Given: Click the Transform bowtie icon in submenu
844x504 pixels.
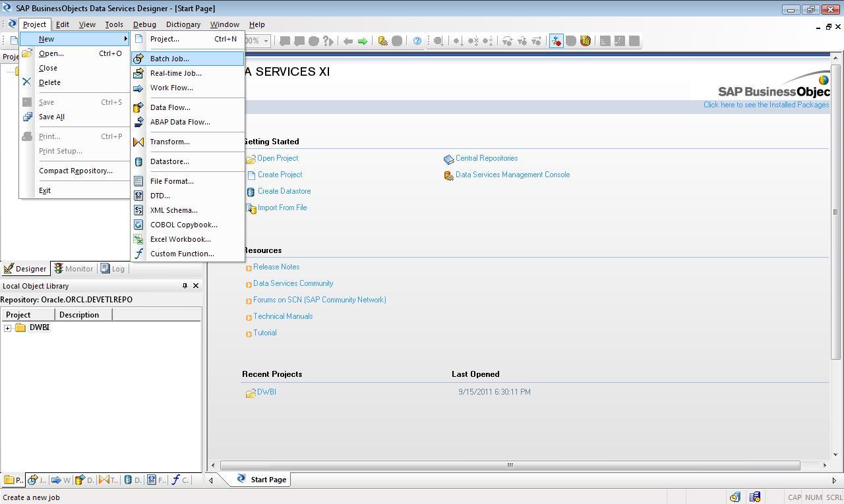Looking at the screenshot, I should point(138,142).
